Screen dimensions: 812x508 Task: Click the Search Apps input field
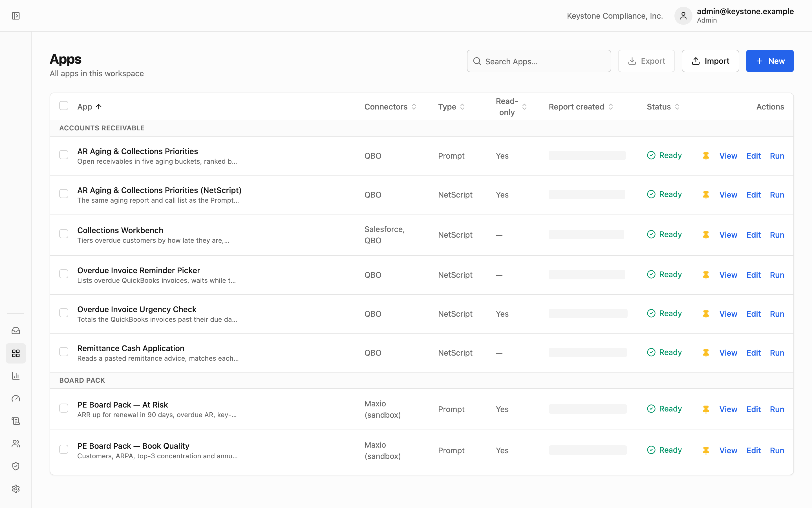click(539, 61)
